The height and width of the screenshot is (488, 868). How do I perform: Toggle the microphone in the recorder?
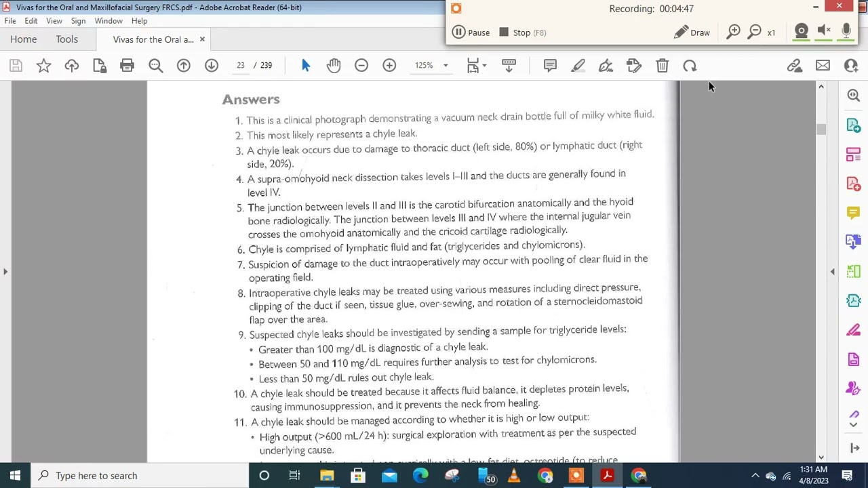[846, 31]
